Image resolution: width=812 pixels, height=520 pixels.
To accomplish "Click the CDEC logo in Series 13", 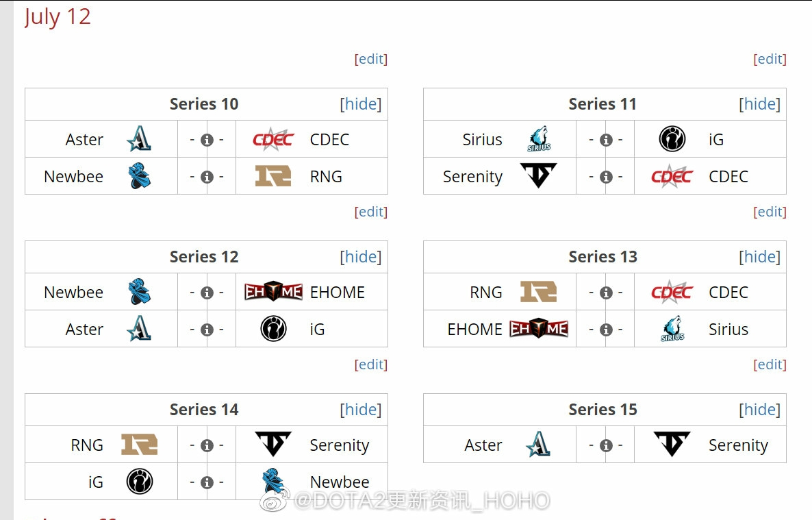I will pos(672,292).
